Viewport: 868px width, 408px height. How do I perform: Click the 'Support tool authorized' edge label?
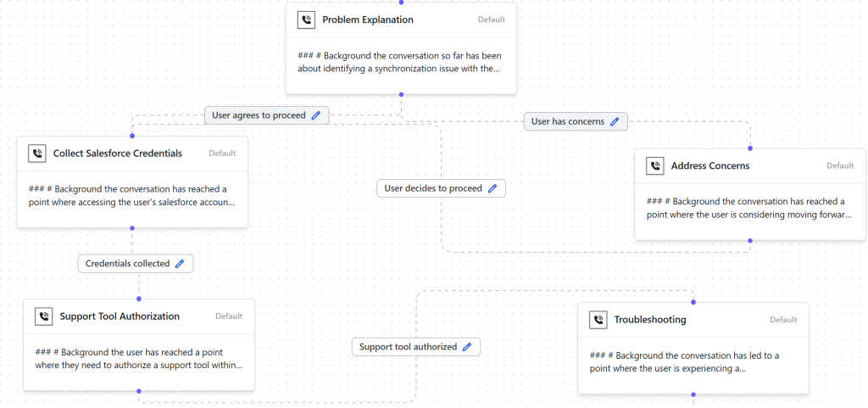tap(416, 347)
